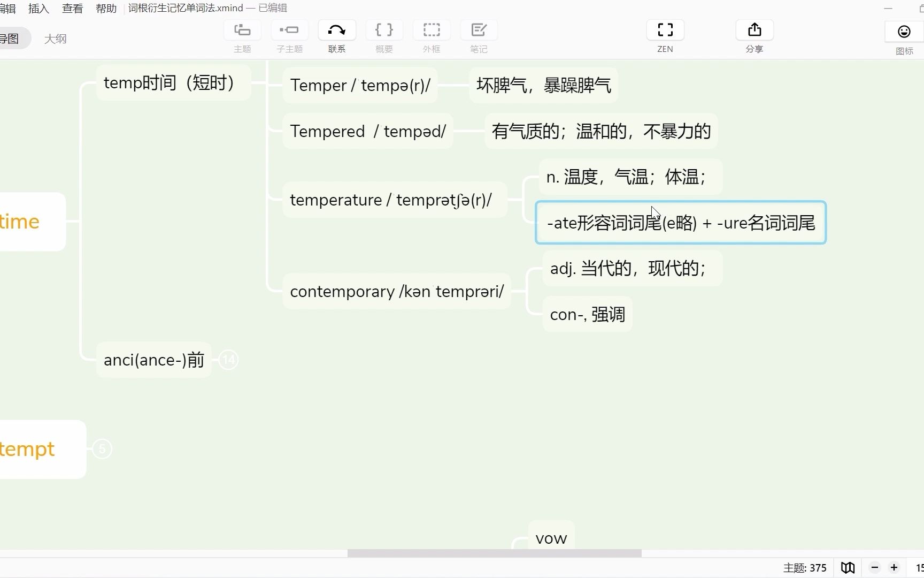Viewport: 924px width, 578px height.
Task: Add a summary using 概要 icon
Action: tap(384, 30)
